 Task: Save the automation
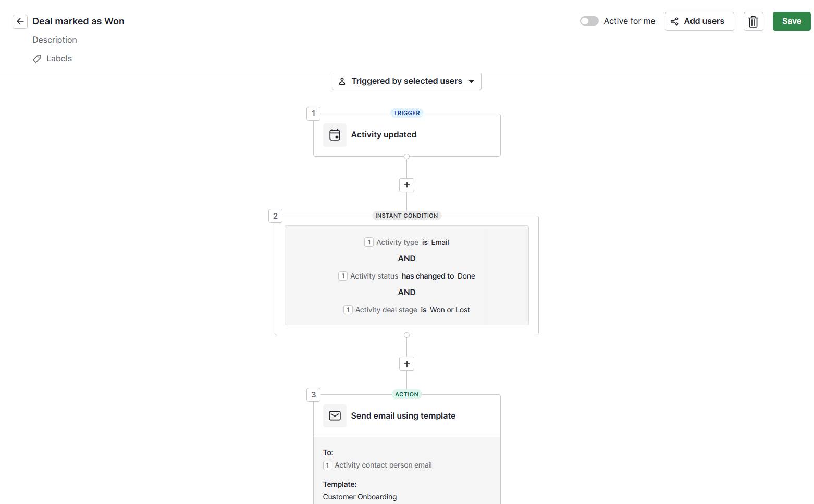pyautogui.click(x=791, y=21)
